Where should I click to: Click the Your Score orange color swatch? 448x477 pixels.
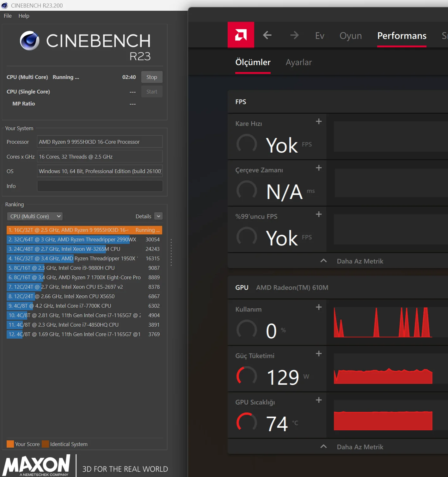[x=10, y=444]
